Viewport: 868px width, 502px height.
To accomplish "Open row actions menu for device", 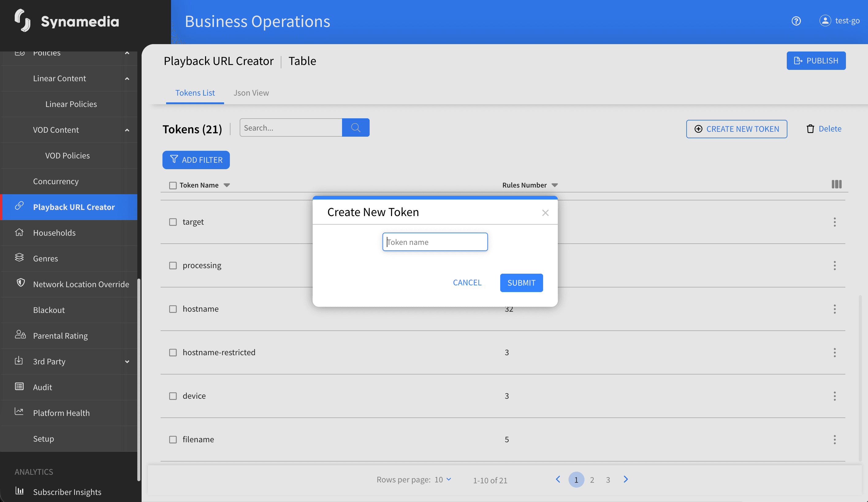I will [x=834, y=396].
